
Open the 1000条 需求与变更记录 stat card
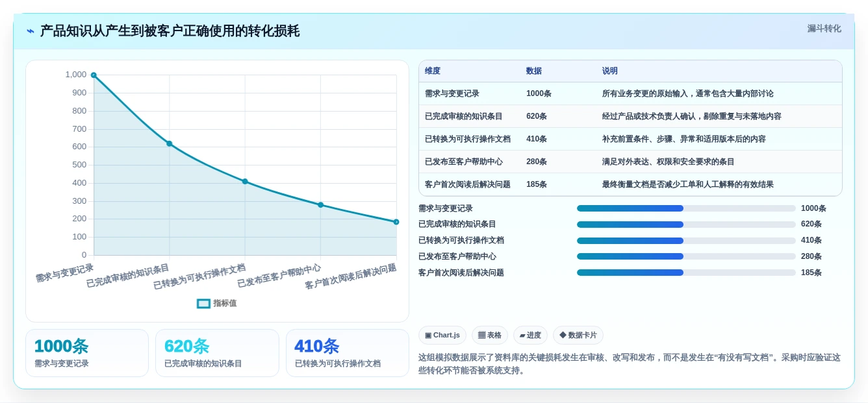coord(87,353)
